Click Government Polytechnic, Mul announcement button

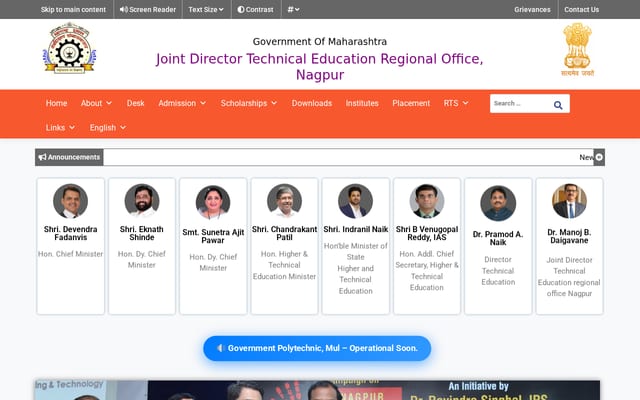(x=317, y=348)
